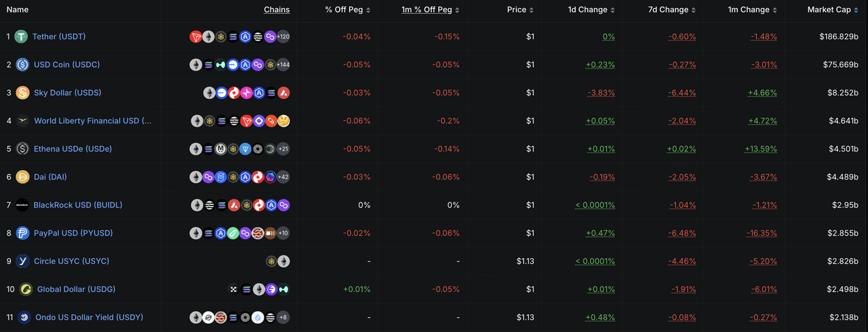Image resolution: width=868 pixels, height=332 pixels.
Task: Expand the +144 more chains badge for USD Coin
Action: 283,65
